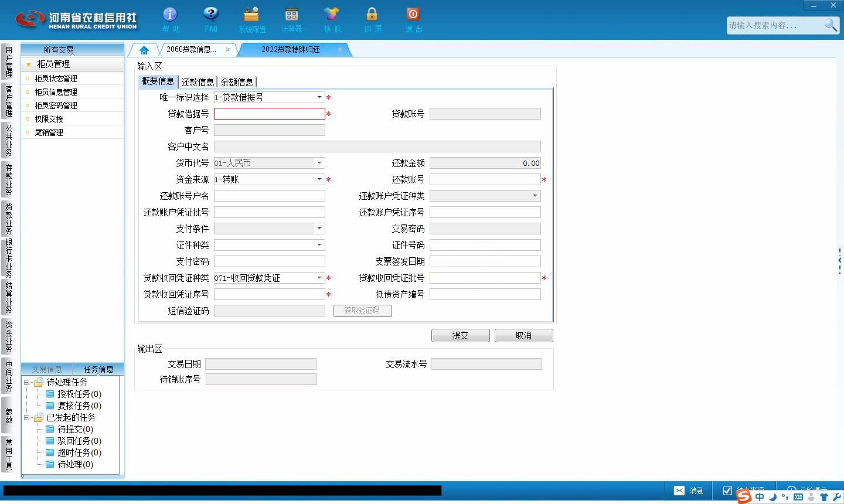Switch to 余额信息 tab
The height and width of the screenshot is (504, 844).
click(237, 82)
